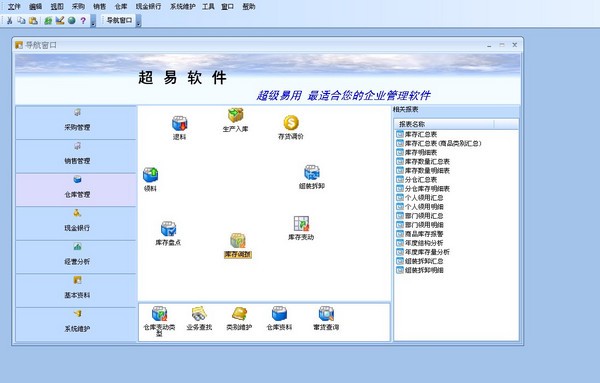Open the 现金银行 menu in menu bar
The height and width of the screenshot is (383, 600).
click(148, 7)
